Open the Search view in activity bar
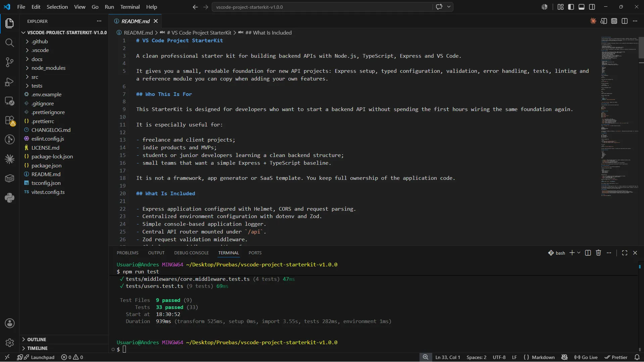 tap(9, 43)
